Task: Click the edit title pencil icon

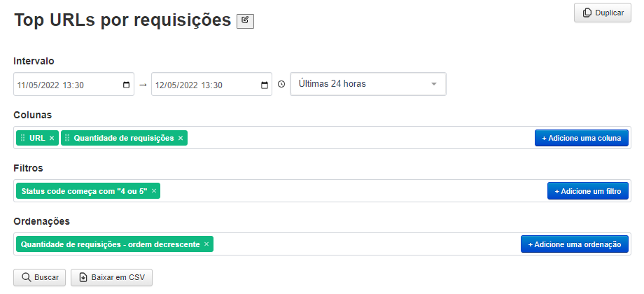Action: [245, 21]
